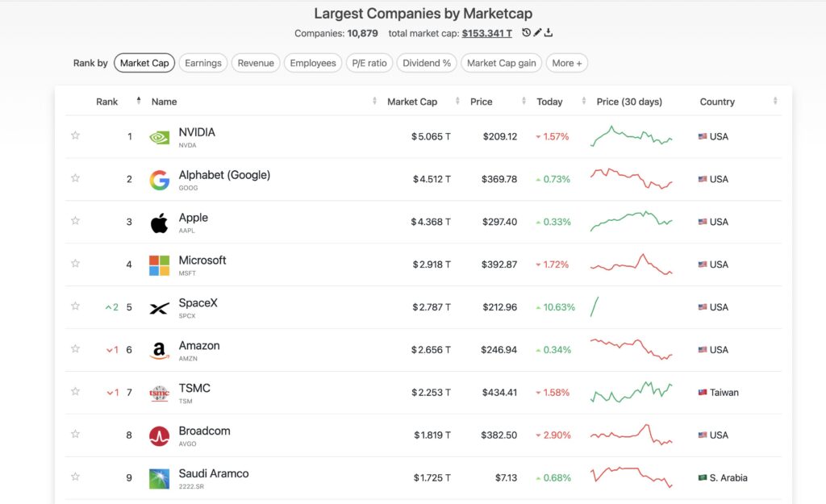This screenshot has height=504, width=826.
Task: Open history icon beside total market cap
Action: click(x=526, y=32)
